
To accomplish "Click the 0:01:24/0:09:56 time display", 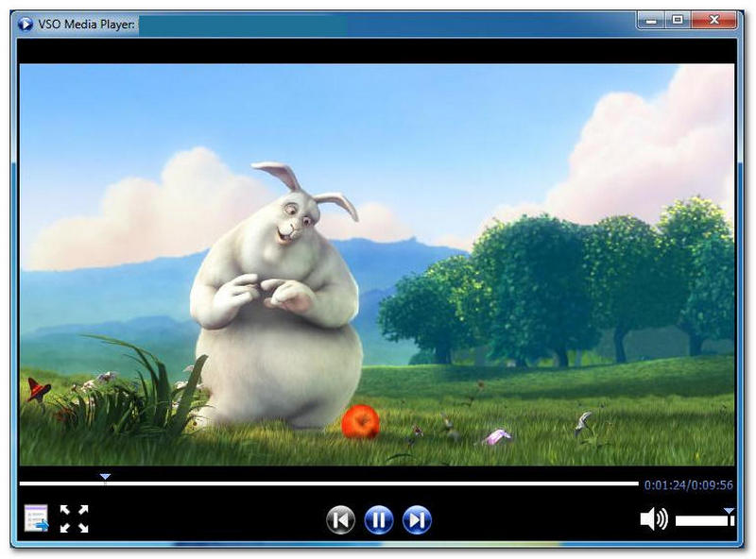I will [688, 485].
